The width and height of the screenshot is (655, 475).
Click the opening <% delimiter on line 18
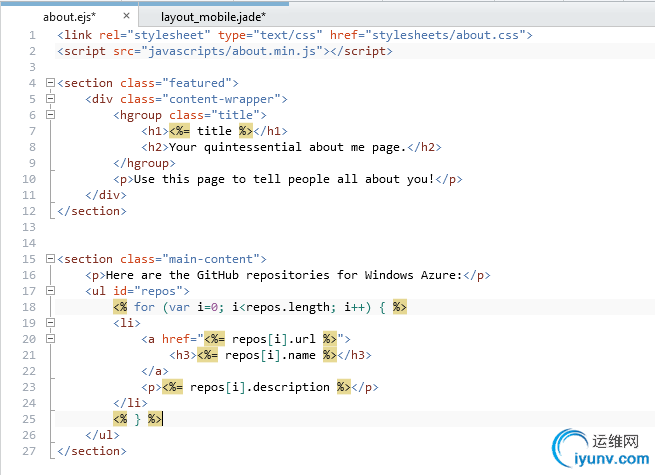[120, 307]
